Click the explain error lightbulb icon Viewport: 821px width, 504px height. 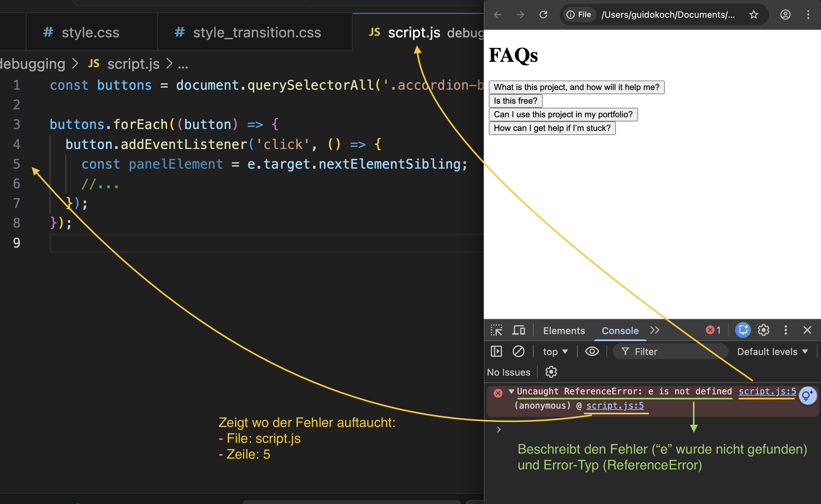coord(807,396)
